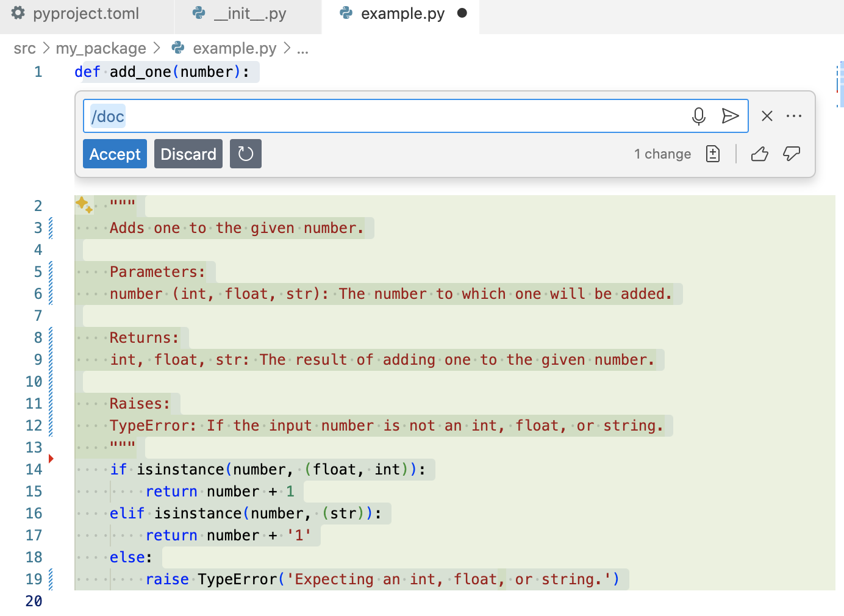Click the microphone voice input icon
Viewport: 844px width, 616px height.
(x=698, y=116)
